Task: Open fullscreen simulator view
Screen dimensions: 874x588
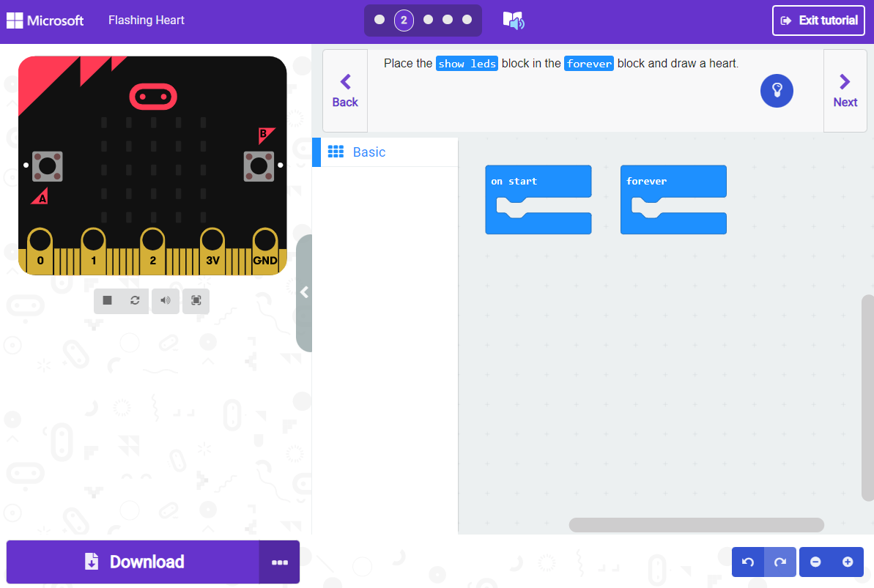Action: tap(195, 300)
